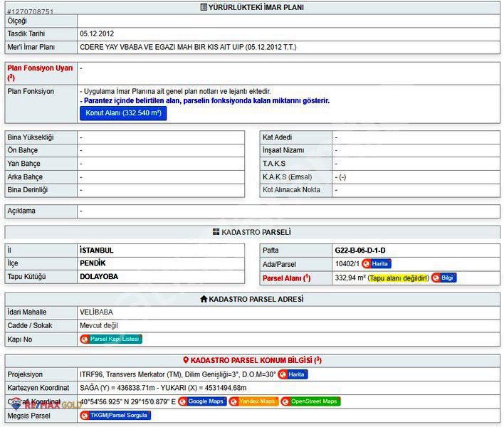Open Harita button in the Projeksiyon row
This screenshot has width=504, height=427.
[293, 374]
